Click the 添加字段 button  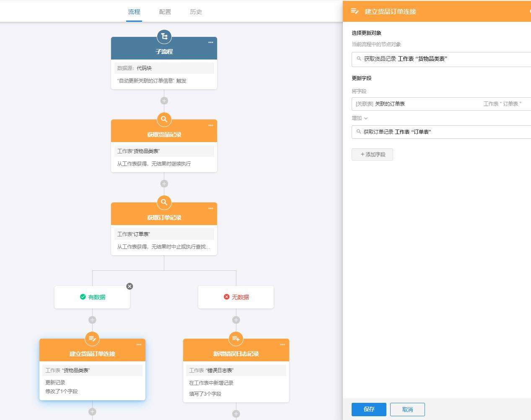pyautogui.click(x=372, y=154)
